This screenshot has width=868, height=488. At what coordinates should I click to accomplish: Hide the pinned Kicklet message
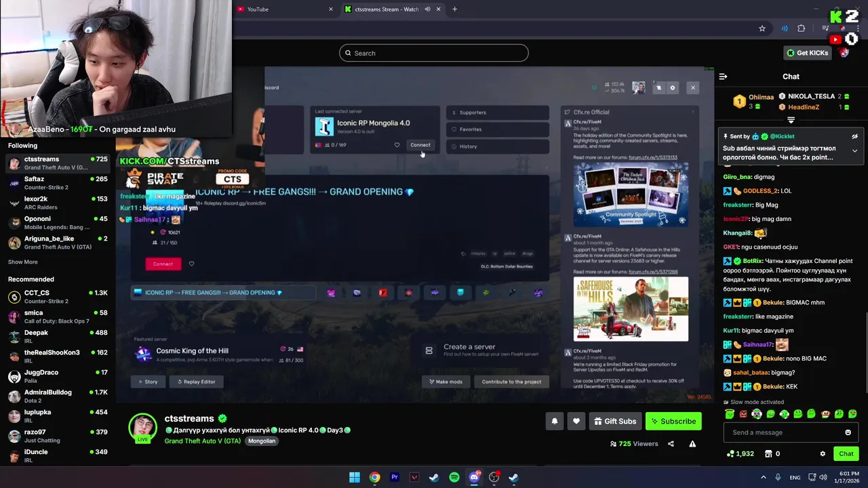854,136
